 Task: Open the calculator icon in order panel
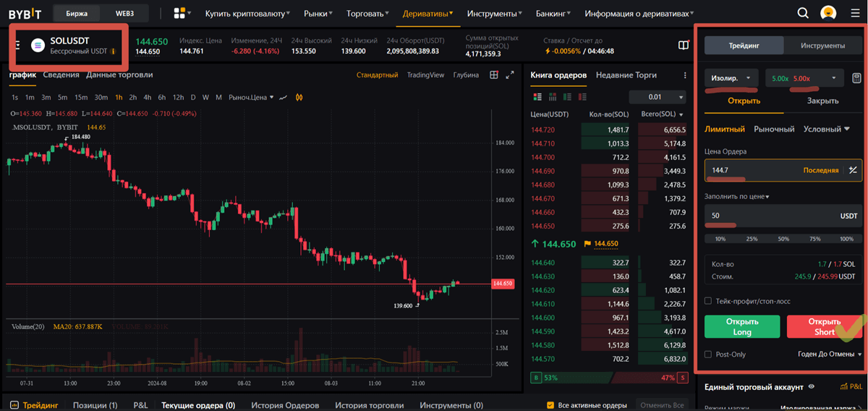click(x=857, y=77)
